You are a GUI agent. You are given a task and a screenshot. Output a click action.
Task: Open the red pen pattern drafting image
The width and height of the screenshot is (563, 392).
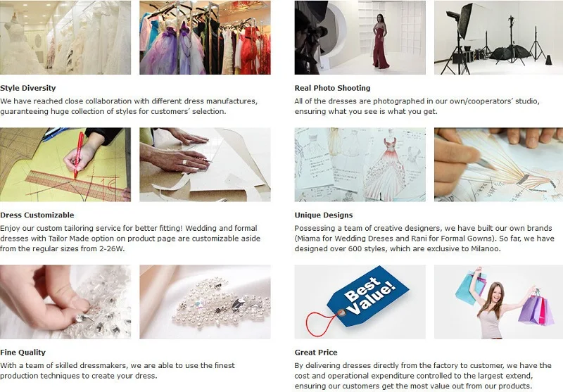(65, 165)
